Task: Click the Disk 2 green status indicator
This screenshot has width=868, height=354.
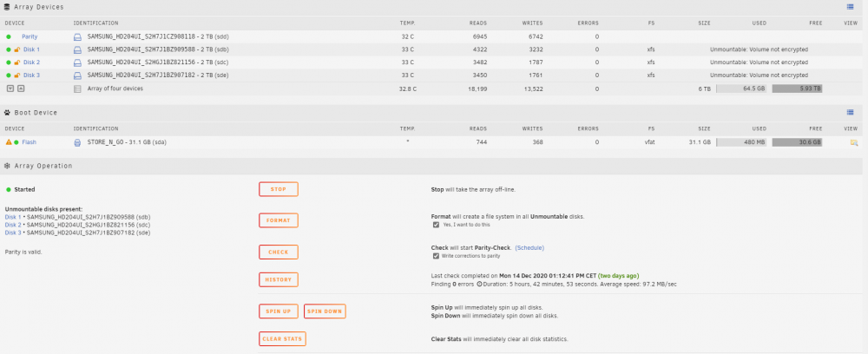Action: (9, 62)
